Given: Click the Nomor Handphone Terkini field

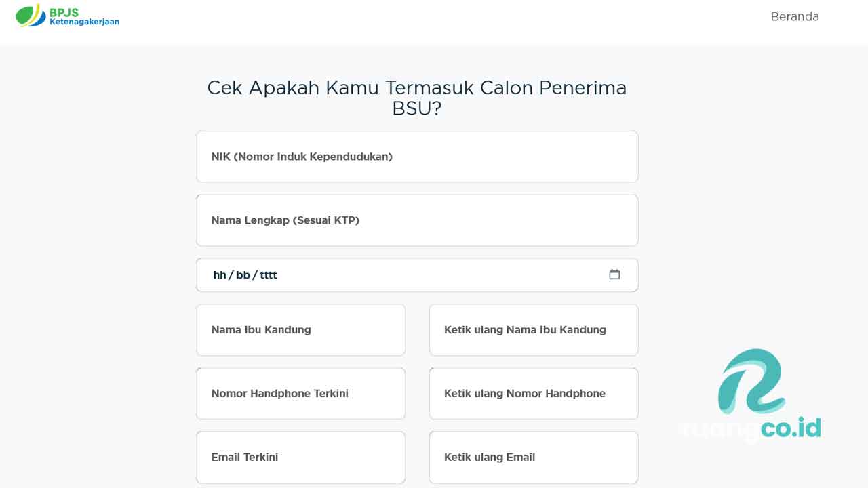Looking at the screenshot, I should (x=300, y=394).
